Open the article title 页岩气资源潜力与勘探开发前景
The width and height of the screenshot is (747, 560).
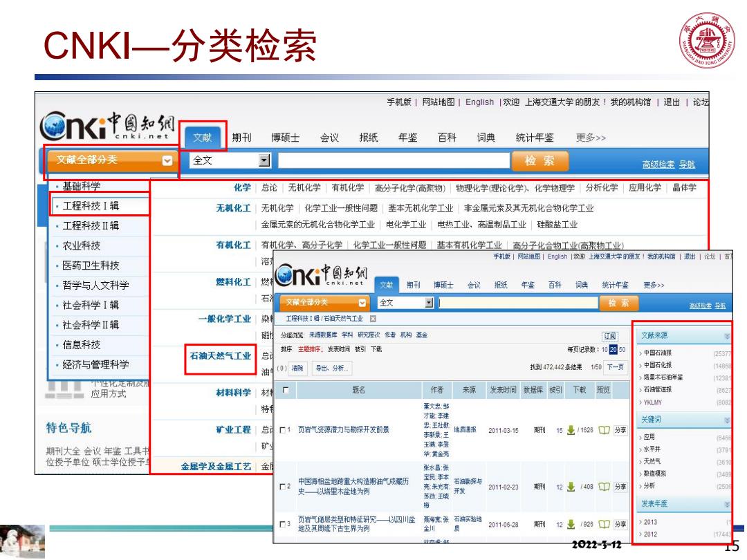tap(344, 429)
